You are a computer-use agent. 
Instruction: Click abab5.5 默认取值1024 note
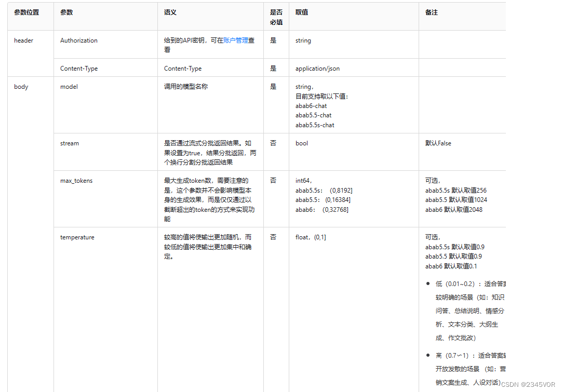[456, 199]
